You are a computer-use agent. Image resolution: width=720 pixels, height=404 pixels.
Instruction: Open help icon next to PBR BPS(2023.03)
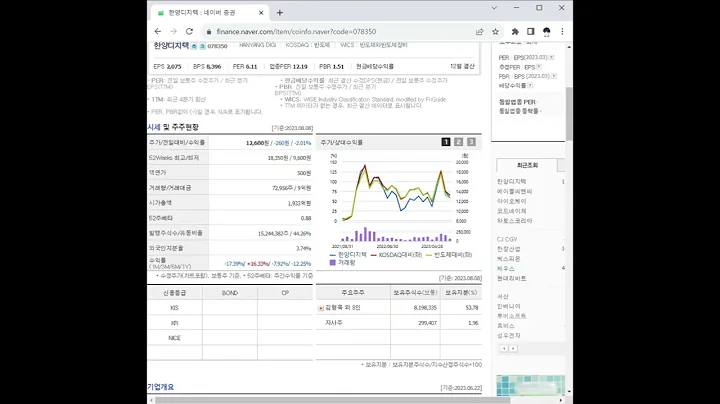pos(554,76)
